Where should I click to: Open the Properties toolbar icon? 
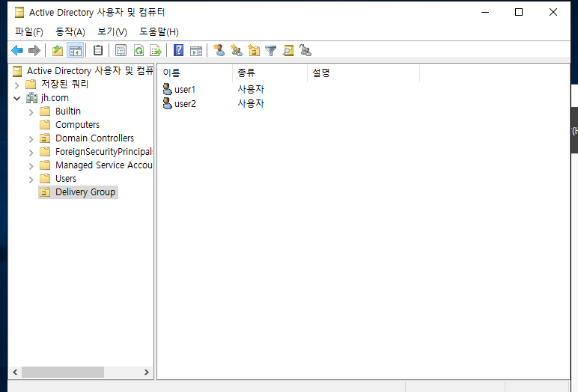pyautogui.click(x=121, y=50)
